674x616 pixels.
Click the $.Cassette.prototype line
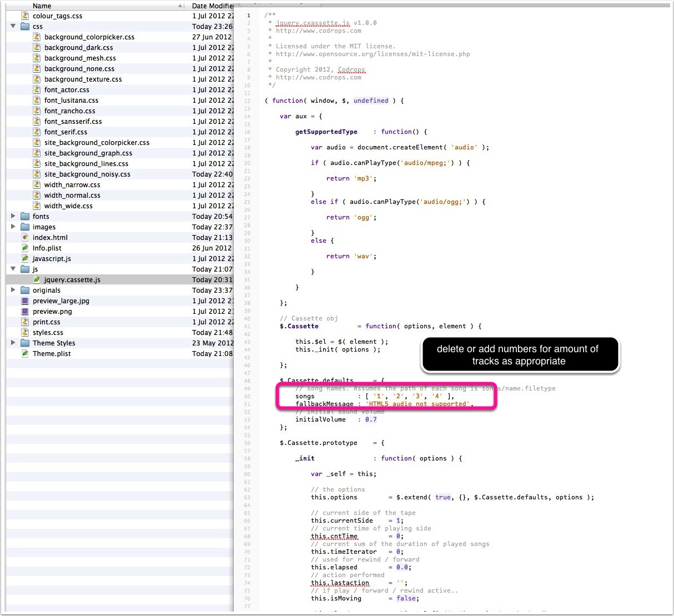click(x=332, y=443)
